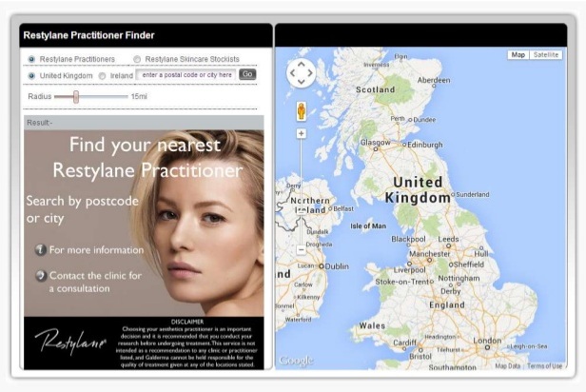
Task: Click the Aberdeen label on the map
Action: click(x=434, y=80)
